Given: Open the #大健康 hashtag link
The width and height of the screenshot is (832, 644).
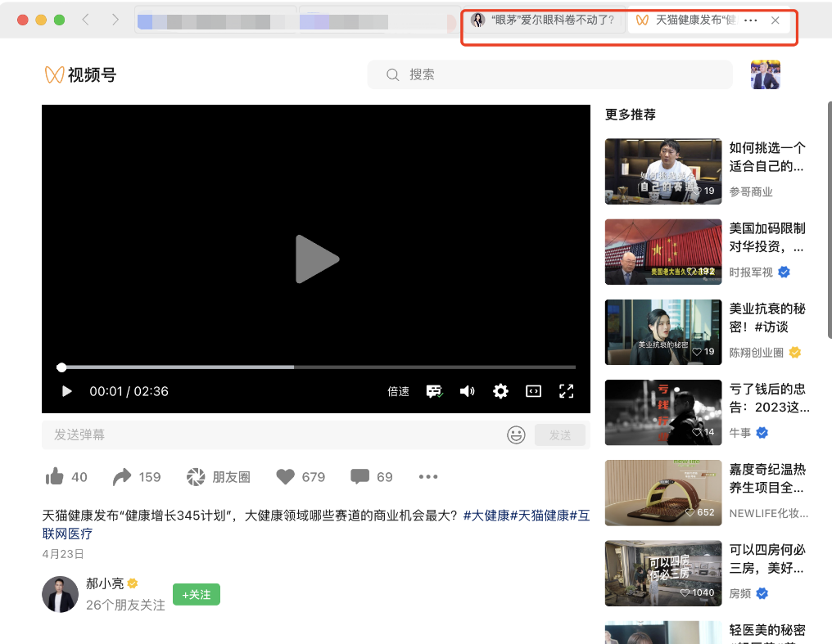Looking at the screenshot, I should pyautogui.click(x=486, y=516).
